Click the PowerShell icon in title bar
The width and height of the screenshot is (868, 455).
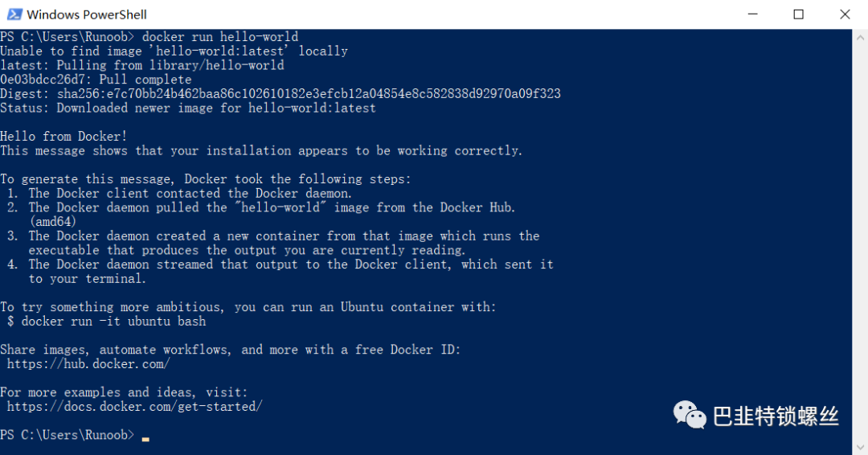[x=14, y=14]
